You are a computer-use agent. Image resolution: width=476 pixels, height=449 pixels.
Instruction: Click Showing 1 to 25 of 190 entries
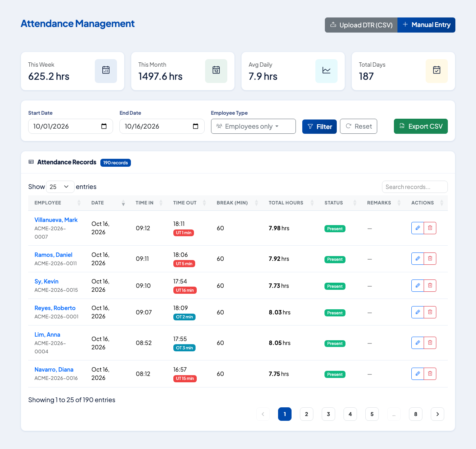click(72, 400)
